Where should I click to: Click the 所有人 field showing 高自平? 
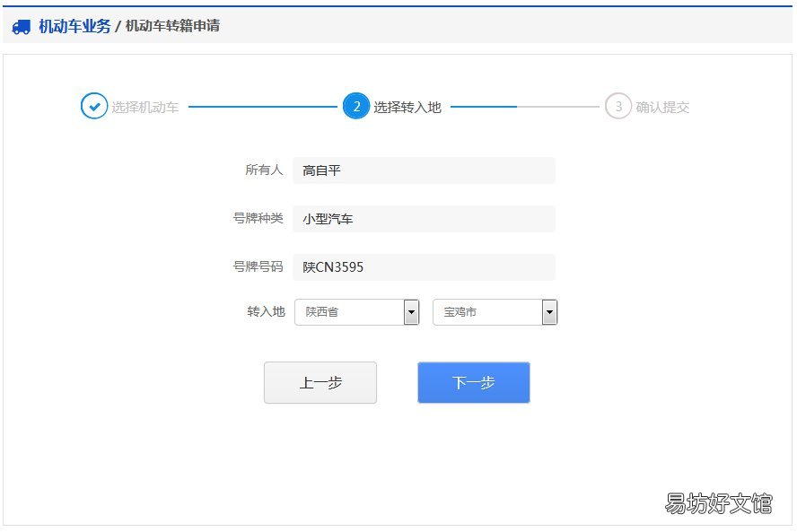(x=424, y=170)
